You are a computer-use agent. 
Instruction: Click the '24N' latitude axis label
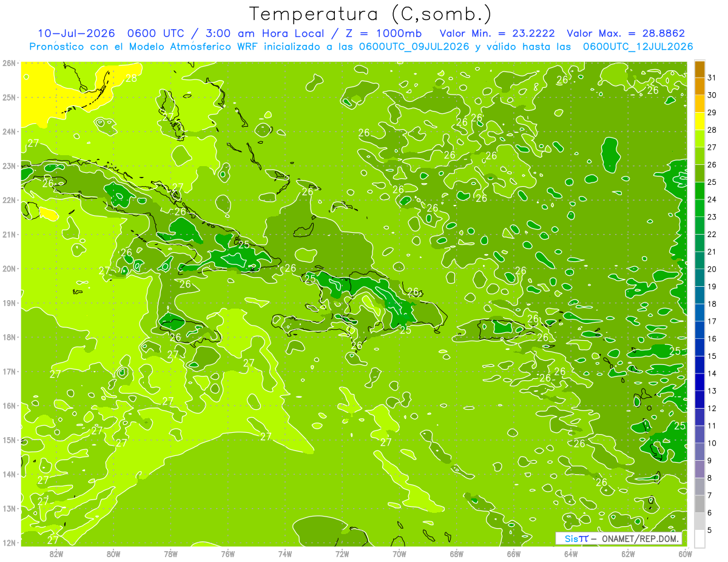[x=10, y=132]
